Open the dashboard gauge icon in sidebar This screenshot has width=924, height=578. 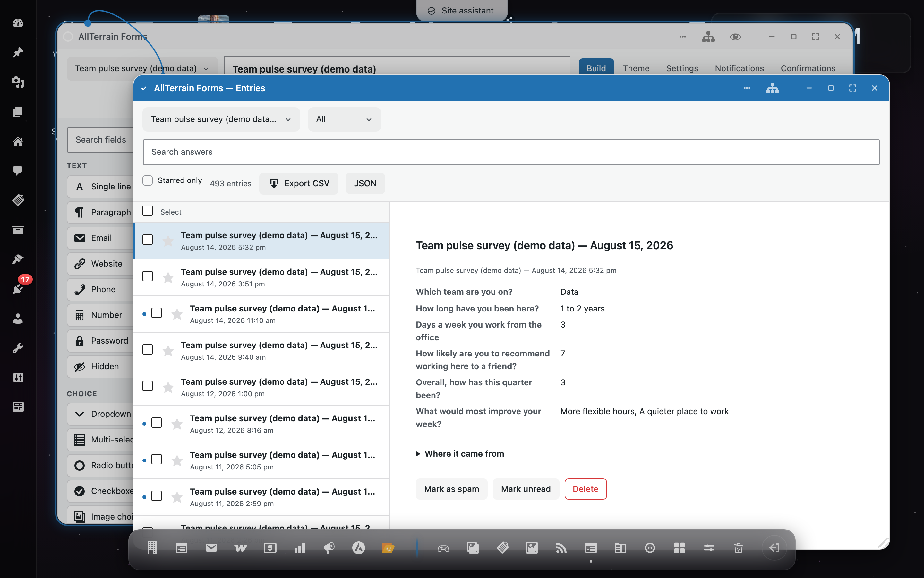tap(18, 23)
